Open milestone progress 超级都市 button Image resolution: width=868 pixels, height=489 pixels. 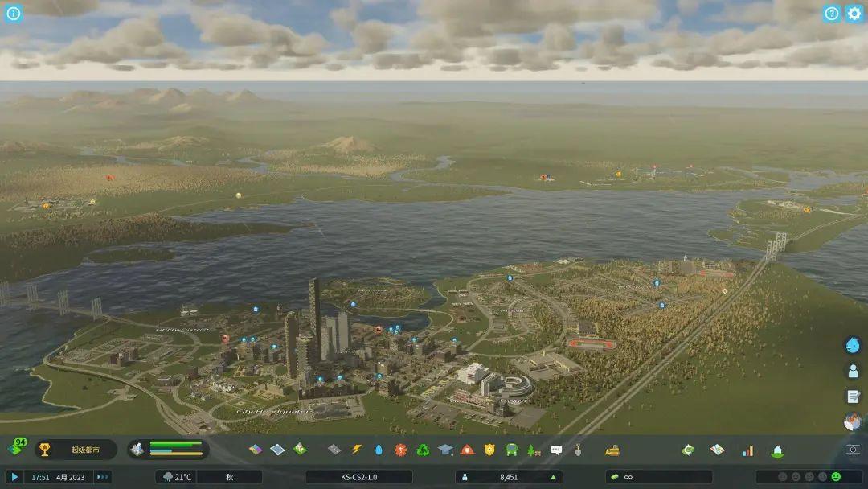pyautogui.click(x=76, y=450)
